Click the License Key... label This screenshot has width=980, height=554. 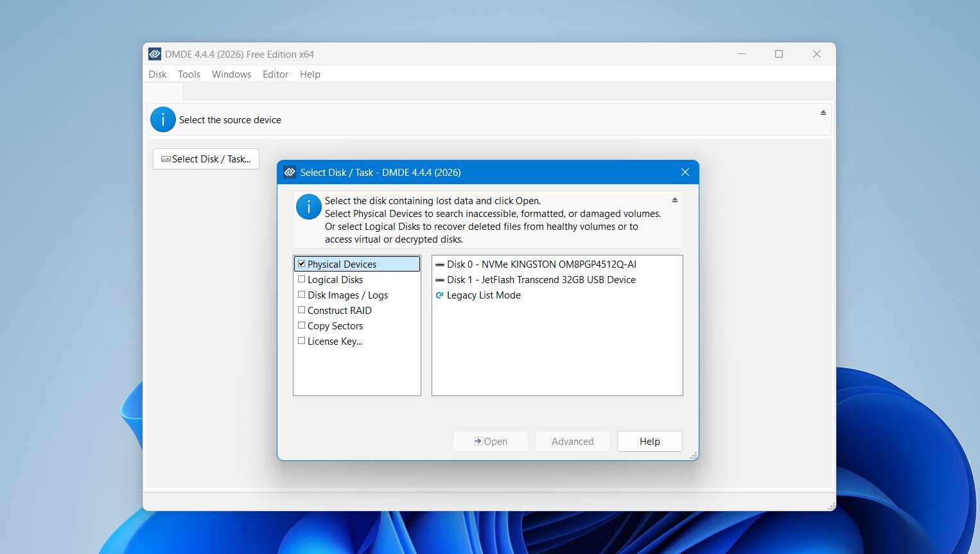(x=335, y=342)
